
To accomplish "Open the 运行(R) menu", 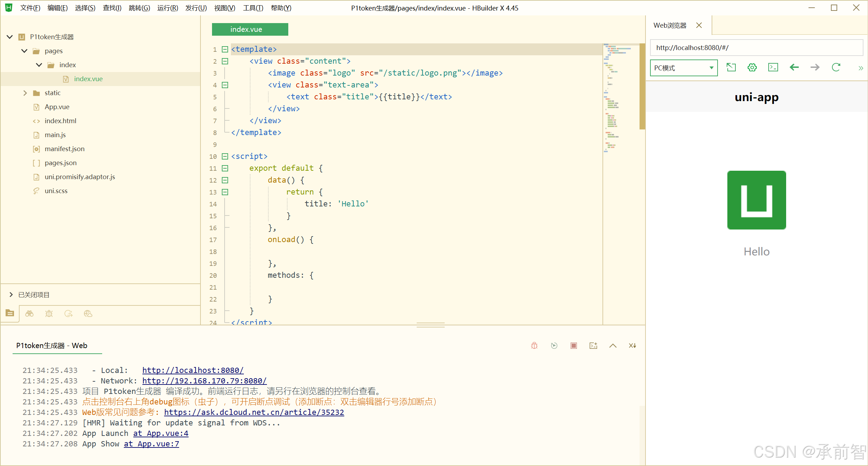I will tap(167, 8).
